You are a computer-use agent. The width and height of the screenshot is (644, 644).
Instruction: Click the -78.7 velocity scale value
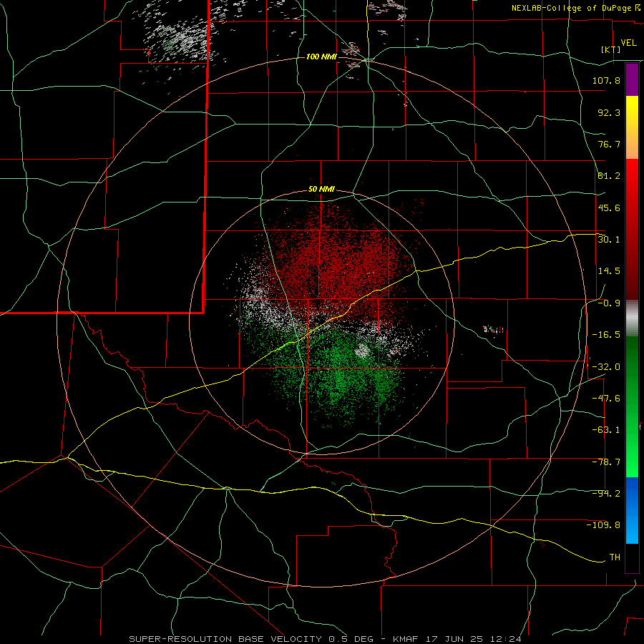(606, 462)
